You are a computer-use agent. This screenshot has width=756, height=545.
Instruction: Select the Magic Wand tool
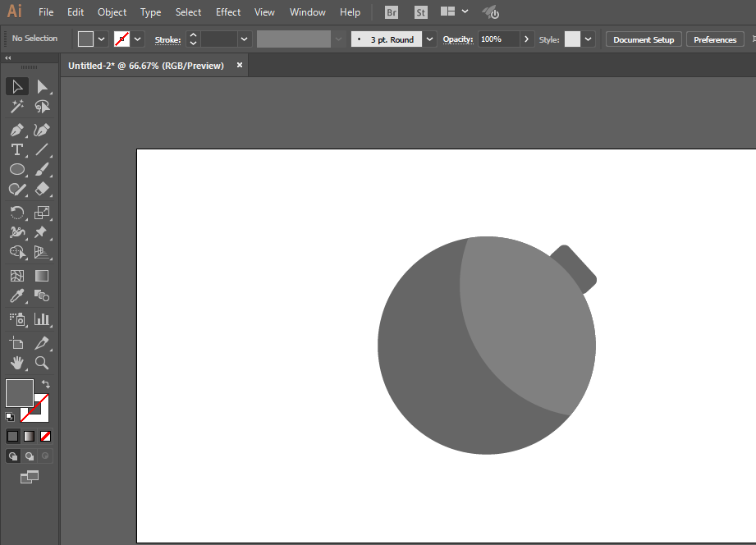pos(17,106)
